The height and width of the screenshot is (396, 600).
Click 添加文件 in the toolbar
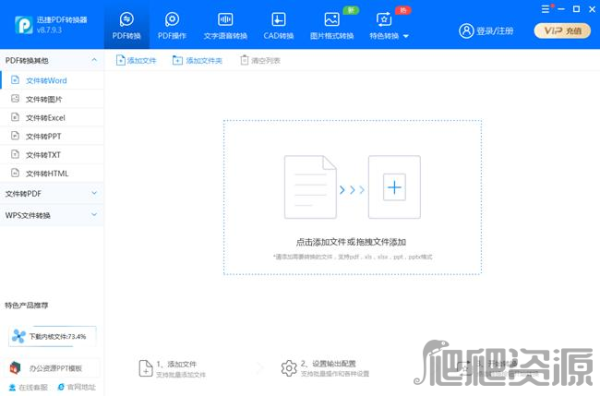coord(136,60)
